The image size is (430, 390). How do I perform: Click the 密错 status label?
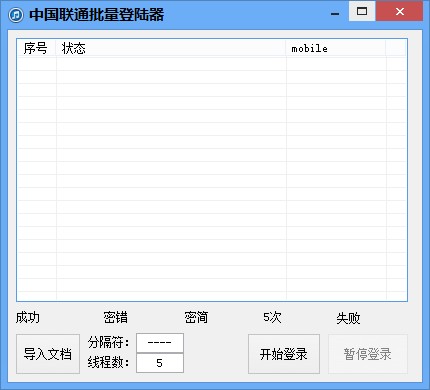[x=115, y=317]
